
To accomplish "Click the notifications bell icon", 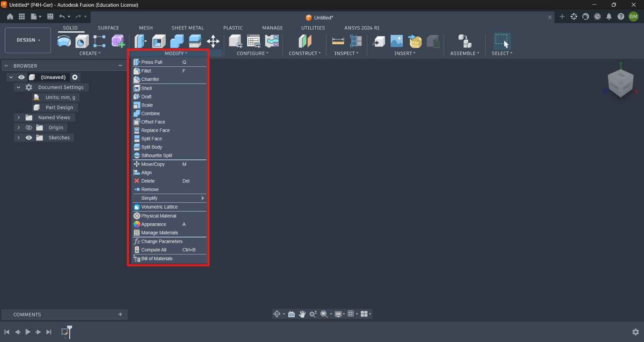I will 609,17.
